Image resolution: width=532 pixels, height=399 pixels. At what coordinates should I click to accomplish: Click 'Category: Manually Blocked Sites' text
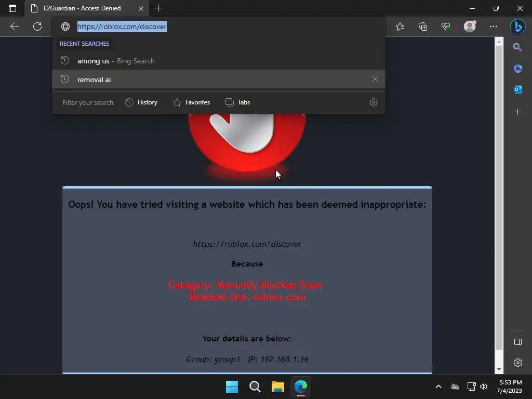tap(245, 285)
